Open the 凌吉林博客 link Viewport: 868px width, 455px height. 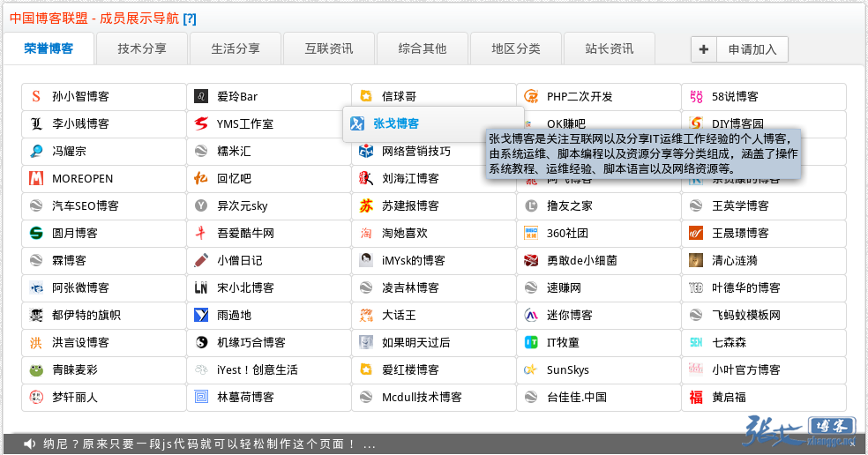click(x=411, y=287)
